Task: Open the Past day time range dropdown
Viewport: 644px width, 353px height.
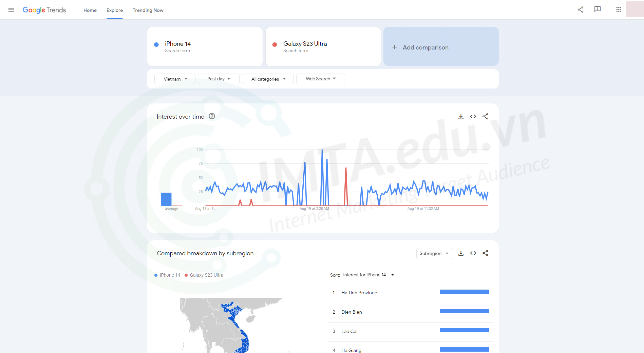Action: tap(219, 79)
